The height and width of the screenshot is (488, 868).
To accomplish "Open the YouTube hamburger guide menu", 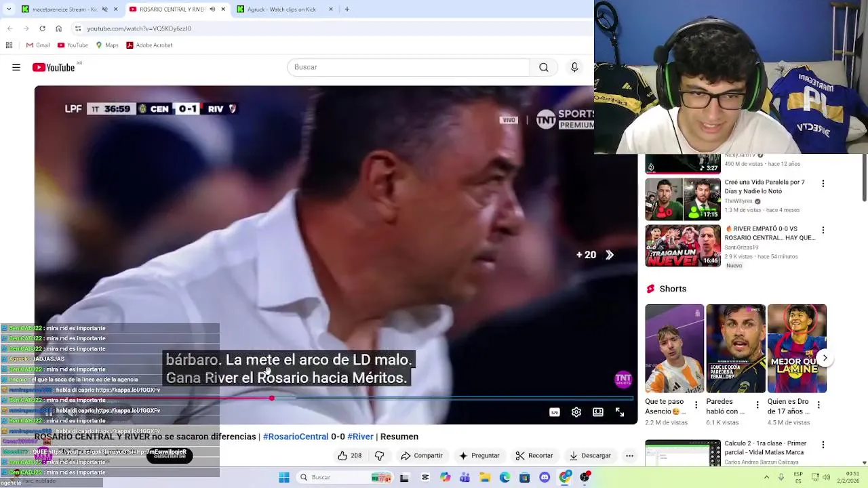I will 16,67.
